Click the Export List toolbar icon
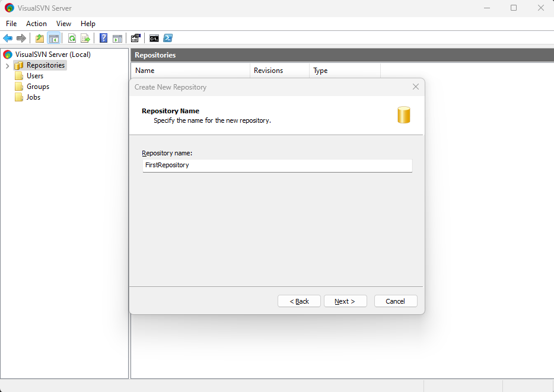554x392 pixels. [85, 39]
